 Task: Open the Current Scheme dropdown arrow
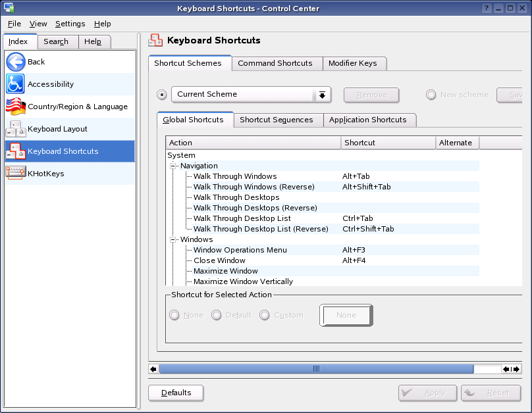[x=322, y=95]
